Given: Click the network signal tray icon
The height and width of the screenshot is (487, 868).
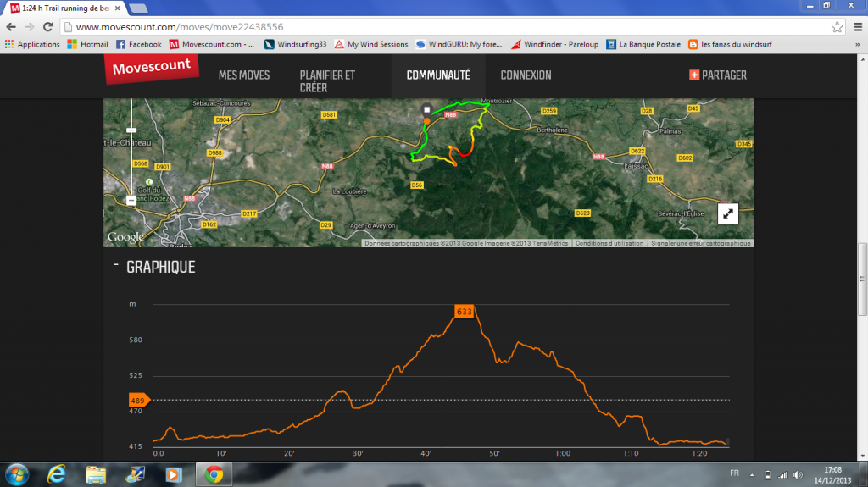Looking at the screenshot, I should pos(782,475).
